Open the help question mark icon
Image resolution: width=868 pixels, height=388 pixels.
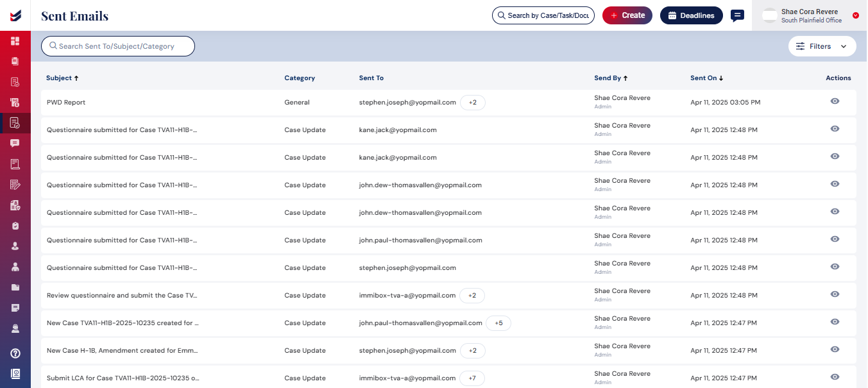click(15, 353)
